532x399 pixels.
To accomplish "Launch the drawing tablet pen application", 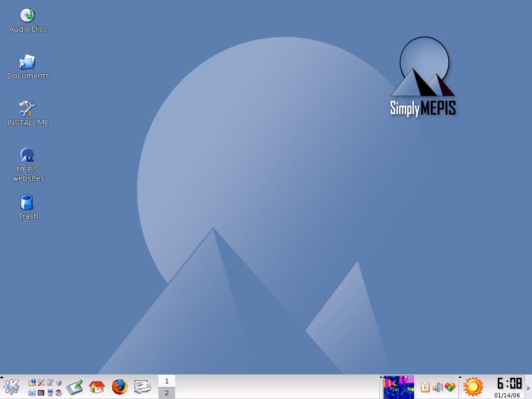I will 75,387.
